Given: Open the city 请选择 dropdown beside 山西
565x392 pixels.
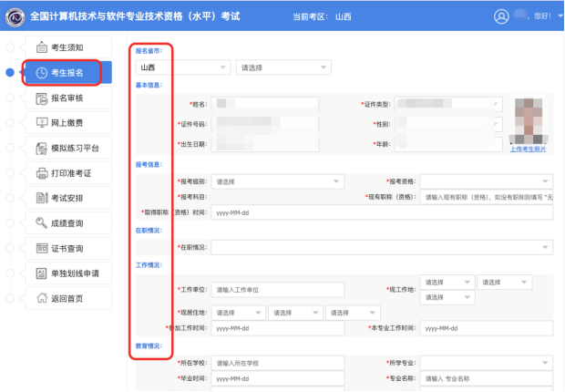Looking at the screenshot, I should 283,67.
